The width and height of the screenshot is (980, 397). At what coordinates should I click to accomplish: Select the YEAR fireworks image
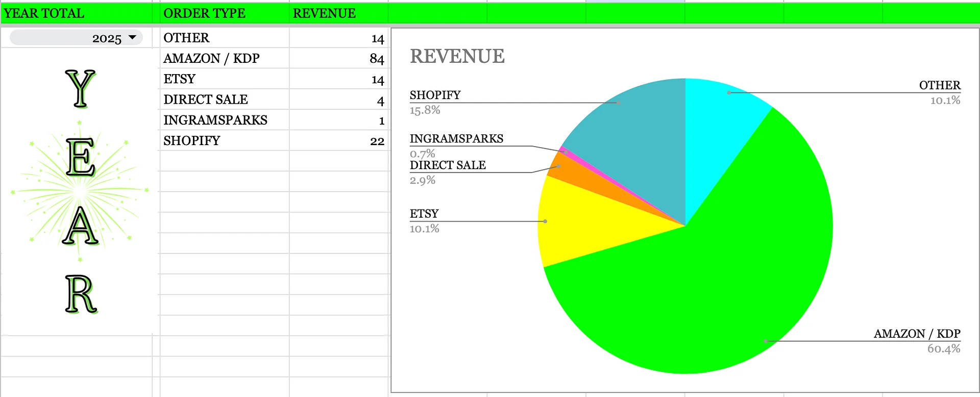click(80, 192)
